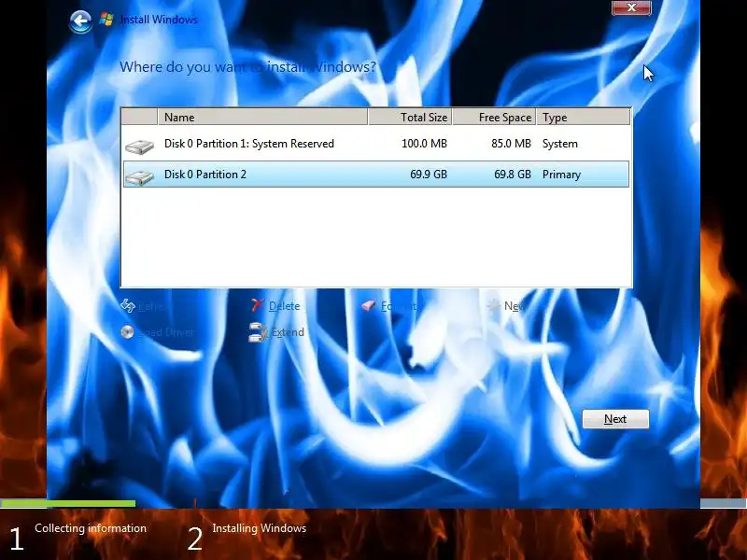Click the Delete partition link
The height and width of the screenshot is (560, 747).
point(284,306)
